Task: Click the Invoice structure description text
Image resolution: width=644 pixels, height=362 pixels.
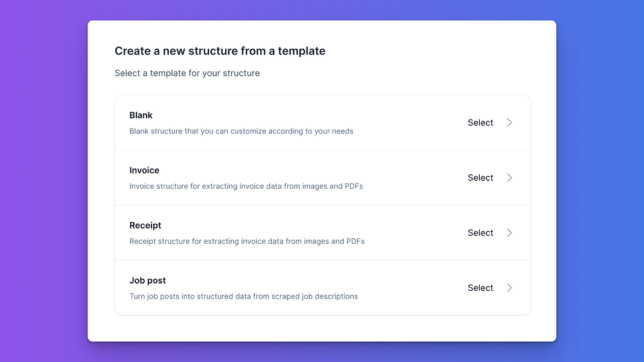Action: point(246,186)
